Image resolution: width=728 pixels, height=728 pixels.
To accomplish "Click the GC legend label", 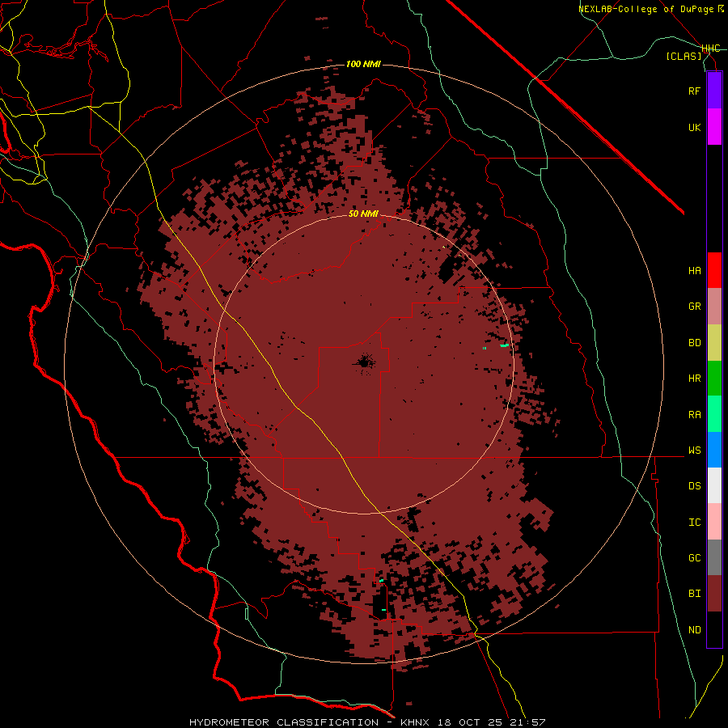I will (695, 558).
